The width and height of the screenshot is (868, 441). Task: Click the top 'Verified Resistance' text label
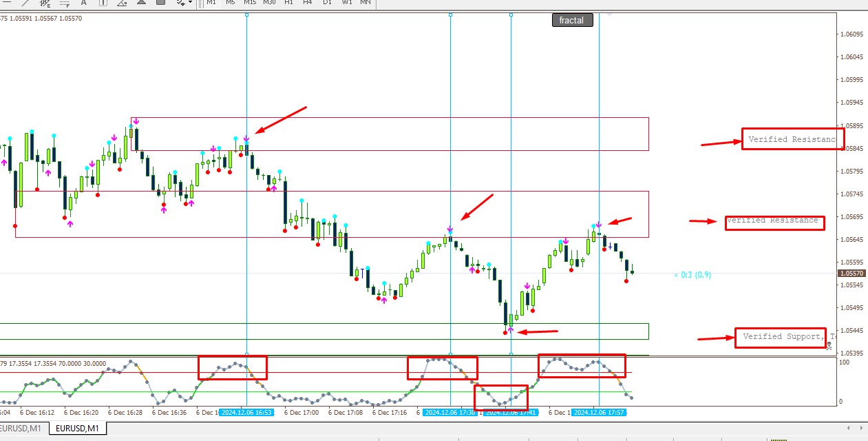[792, 139]
